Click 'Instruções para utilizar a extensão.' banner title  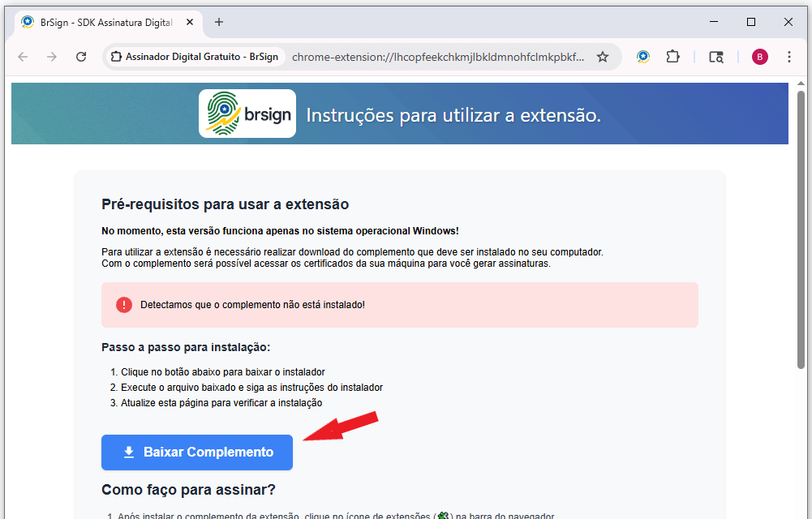click(x=453, y=115)
